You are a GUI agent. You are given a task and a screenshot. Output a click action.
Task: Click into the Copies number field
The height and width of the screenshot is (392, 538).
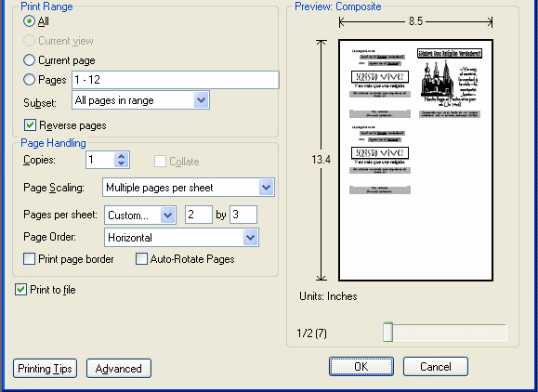tap(99, 160)
